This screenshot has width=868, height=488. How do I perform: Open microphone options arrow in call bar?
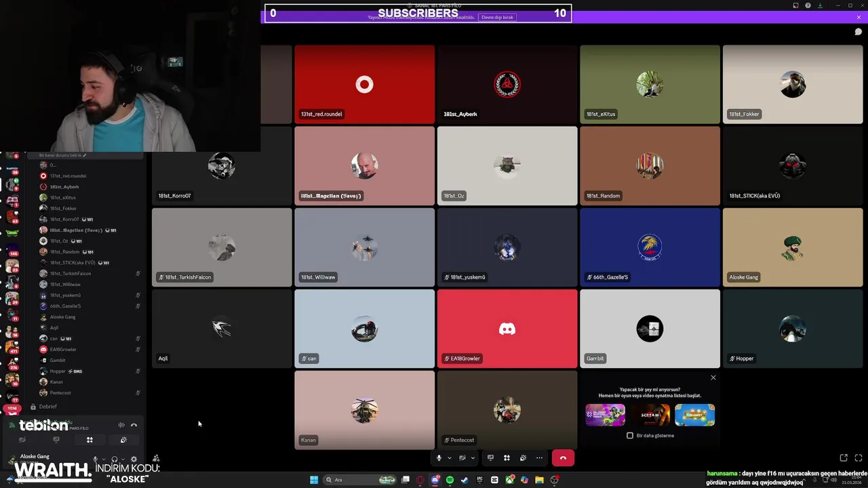click(449, 458)
